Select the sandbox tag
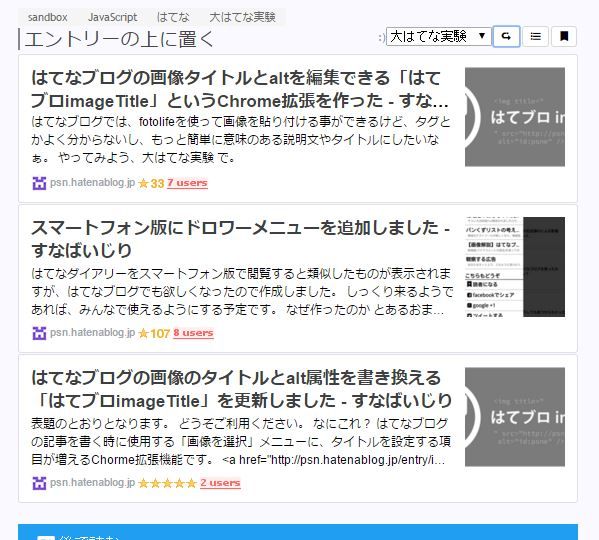599x540 pixels. click(47, 17)
